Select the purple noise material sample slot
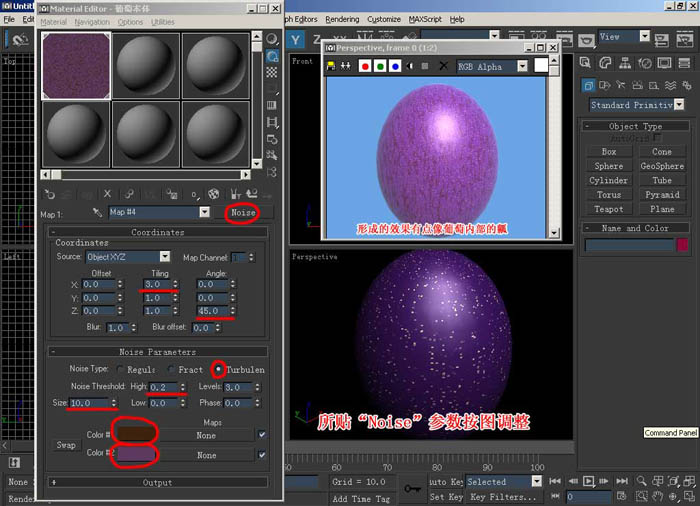Viewport: 700px width, 506px height. click(x=76, y=66)
